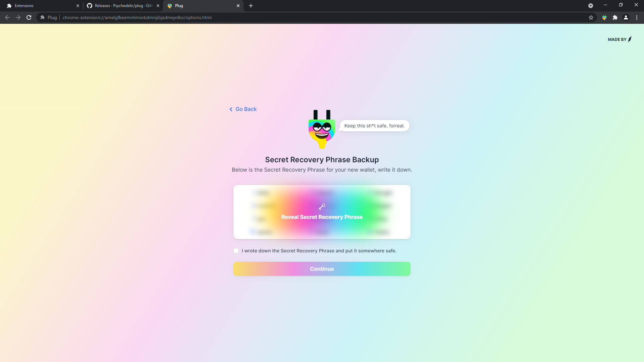The image size is (644, 362).
Task: Open the Chrome profile menu
Action: 626,17
